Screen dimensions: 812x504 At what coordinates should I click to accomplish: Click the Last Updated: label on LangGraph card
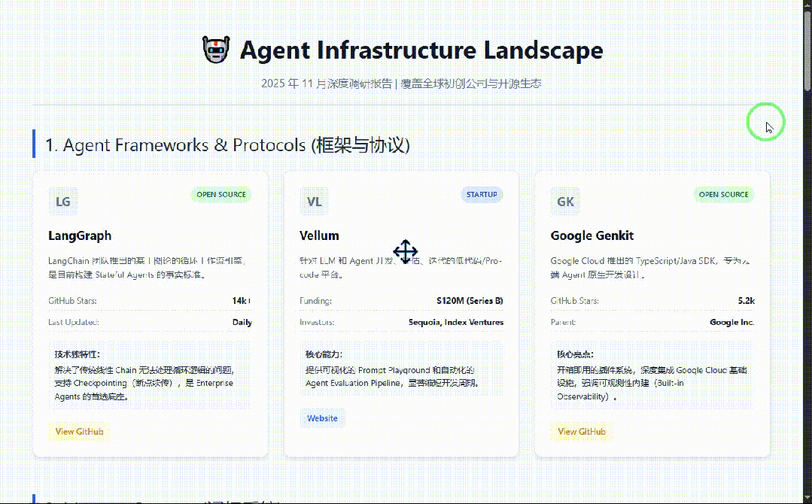tap(74, 322)
